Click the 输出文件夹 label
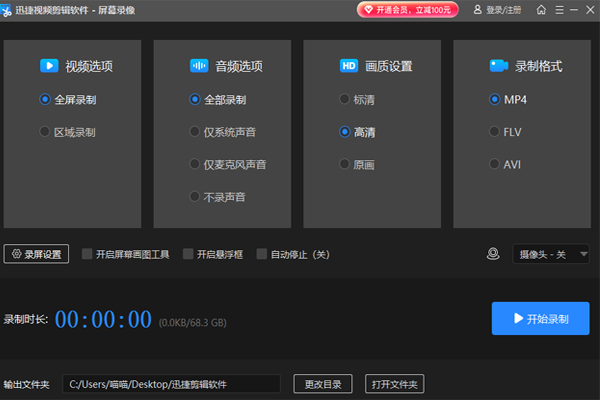Image resolution: width=600 pixels, height=400 pixels. click(x=27, y=384)
